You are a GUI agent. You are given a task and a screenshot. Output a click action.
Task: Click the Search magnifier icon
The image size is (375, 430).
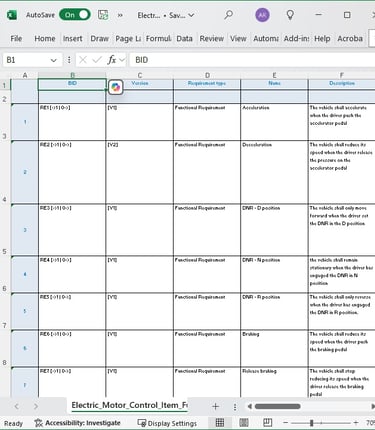[228, 15]
